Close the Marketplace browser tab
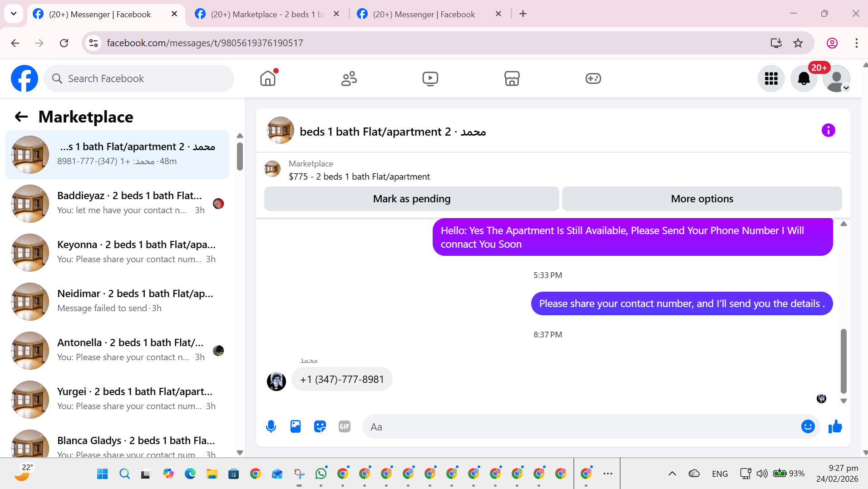Viewport: 868px width, 489px height. point(336,14)
